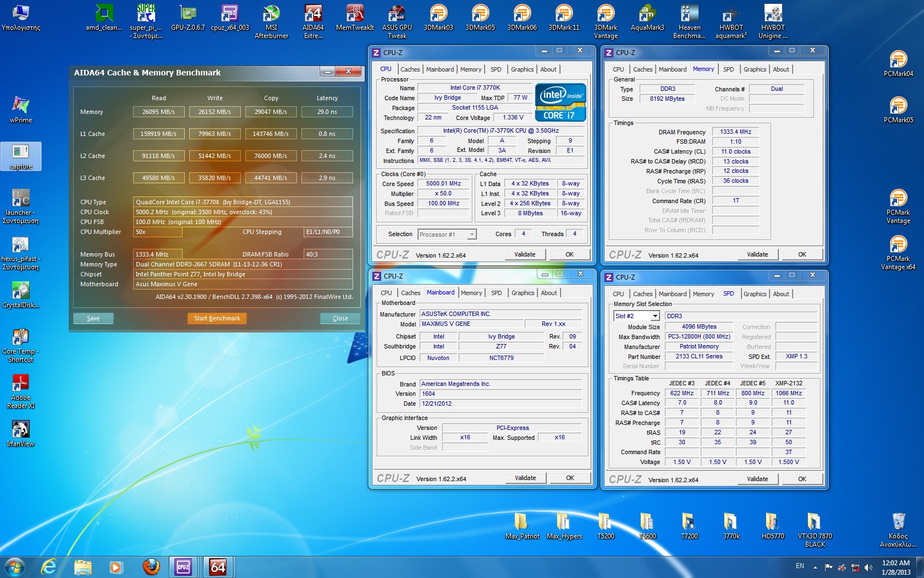Show hidden system tray icons arrow
924x578 pixels.
point(816,567)
